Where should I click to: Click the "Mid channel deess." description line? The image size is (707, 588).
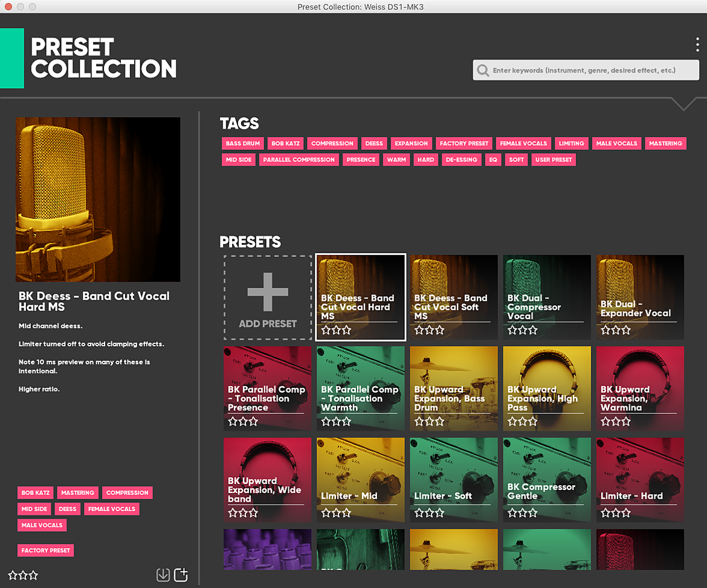51,326
